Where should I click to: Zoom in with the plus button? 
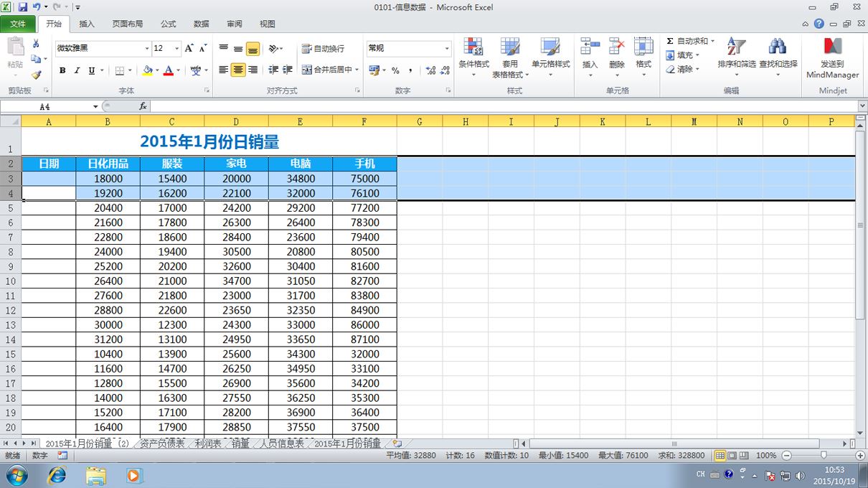[860, 456]
